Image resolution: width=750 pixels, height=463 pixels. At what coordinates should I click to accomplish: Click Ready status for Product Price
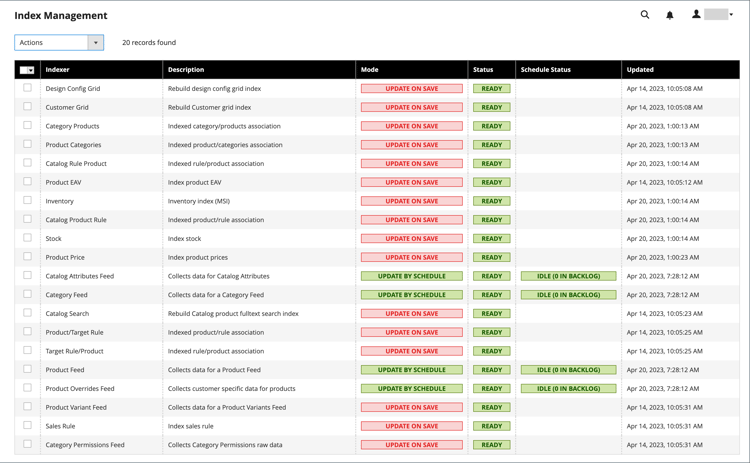492,257
